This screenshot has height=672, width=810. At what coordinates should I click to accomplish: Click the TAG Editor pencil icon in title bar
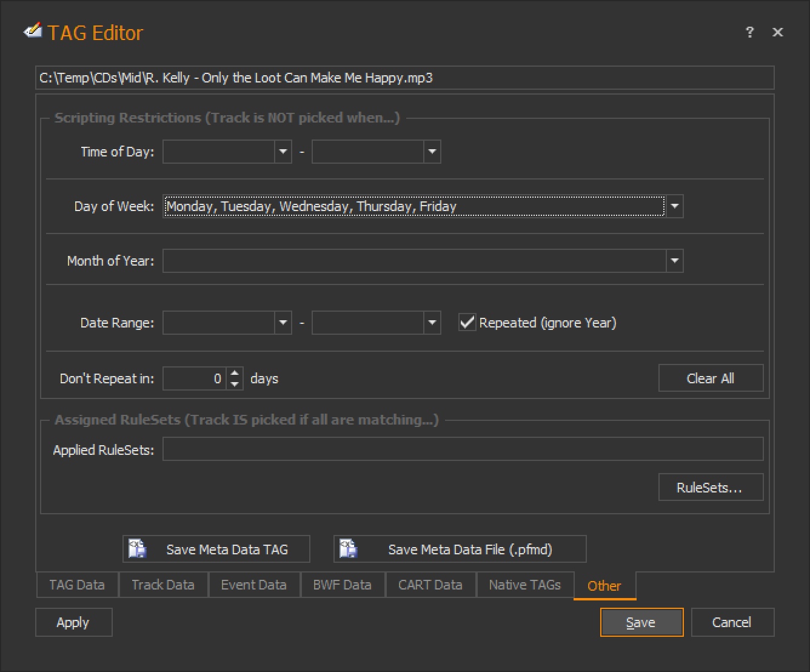pos(32,30)
